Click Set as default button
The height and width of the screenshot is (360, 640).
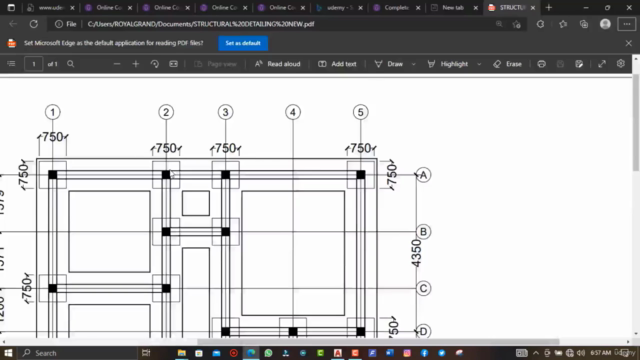(x=243, y=43)
